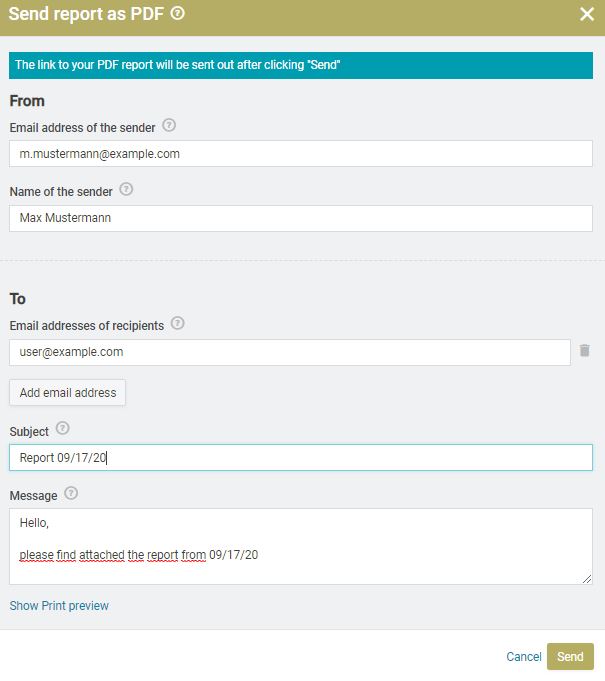Delete recipient user@example.com with trash icon

[585, 350]
